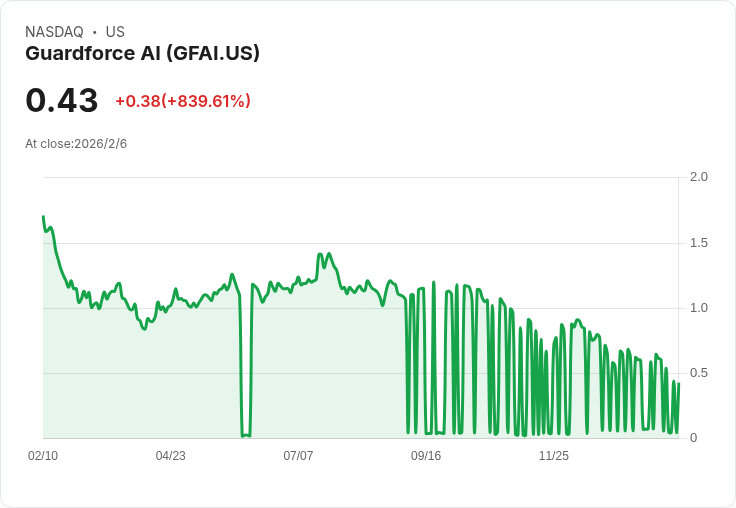Click the 1.0 price axis label
This screenshot has width=736, height=508.
point(699,307)
